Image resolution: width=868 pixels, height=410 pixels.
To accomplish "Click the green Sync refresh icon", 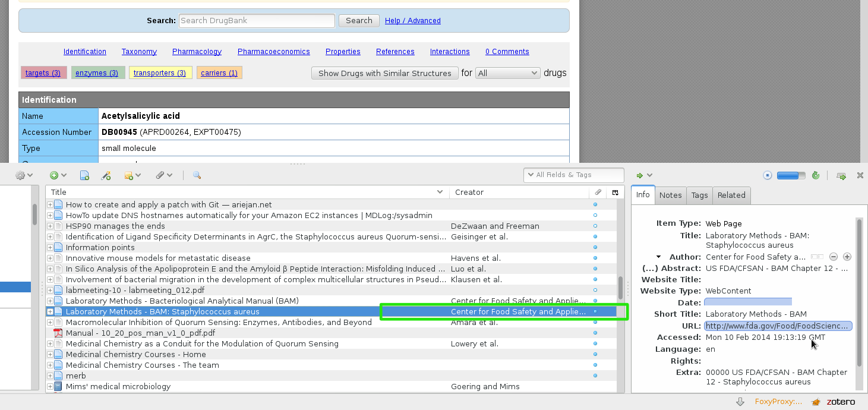I will [816, 175].
